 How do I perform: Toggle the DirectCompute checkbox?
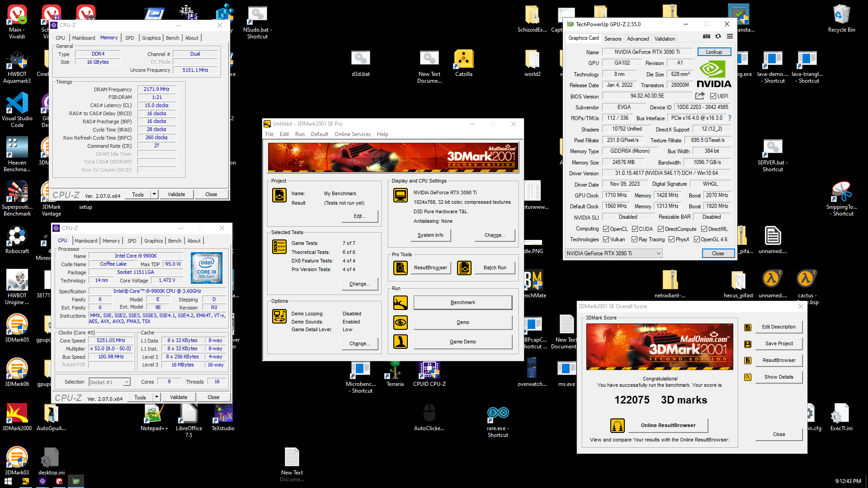pos(660,229)
